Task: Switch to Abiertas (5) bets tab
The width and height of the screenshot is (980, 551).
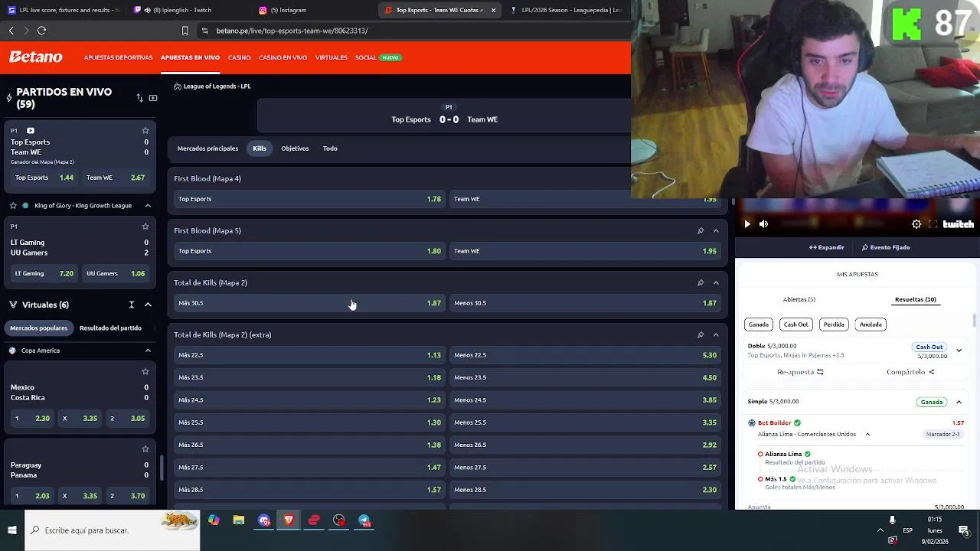Action: [799, 300]
